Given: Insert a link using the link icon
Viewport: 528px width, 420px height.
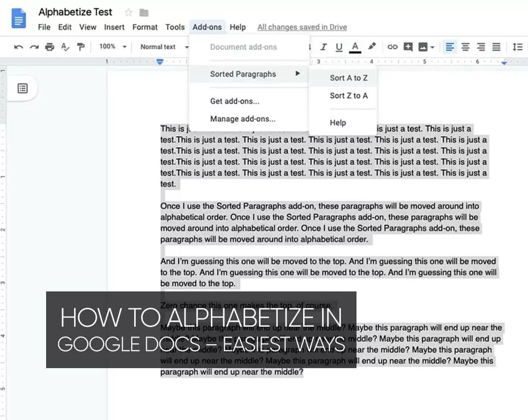Looking at the screenshot, I should click(x=392, y=47).
